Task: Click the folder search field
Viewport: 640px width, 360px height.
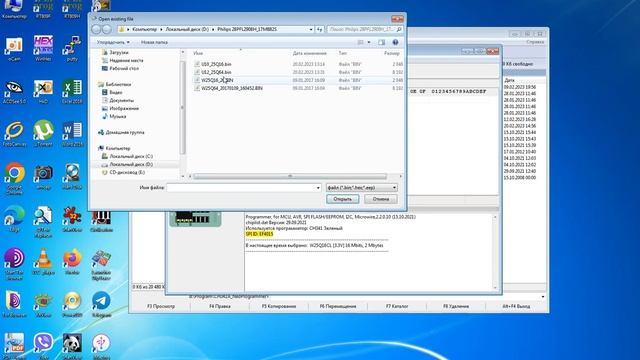Action: click(x=365, y=29)
